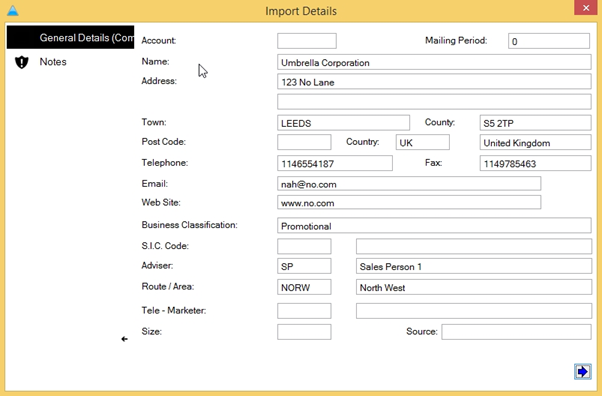
Task: Click the Notes shield icon
Action: pyautogui.click(x=22, y=62)
